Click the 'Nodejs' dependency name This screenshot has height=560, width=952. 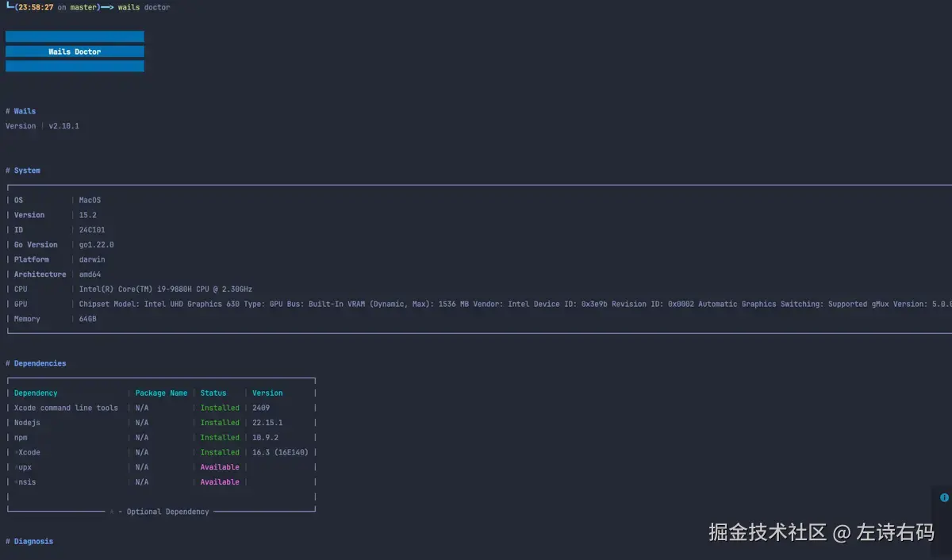coord(27,423)
